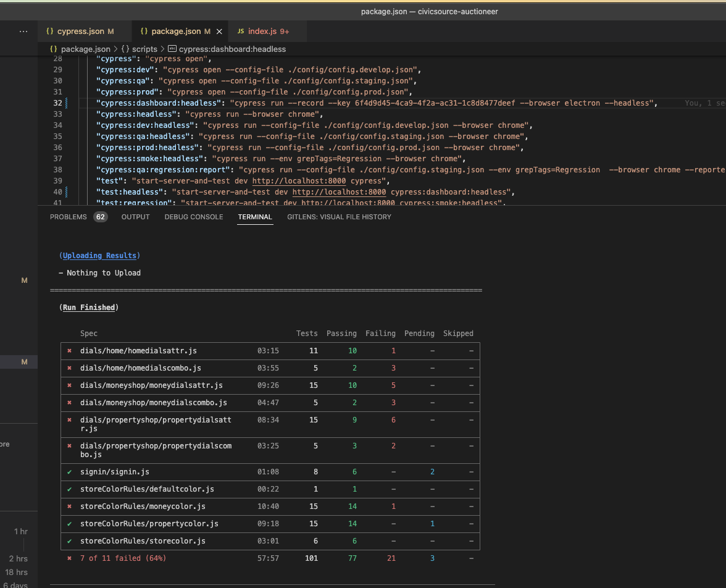Image resolution: width=726 pixels, height=588 pixels.
Task: Expand the cypress:dashboard:headless breadcrumb
Action: [x=232, y=49]
